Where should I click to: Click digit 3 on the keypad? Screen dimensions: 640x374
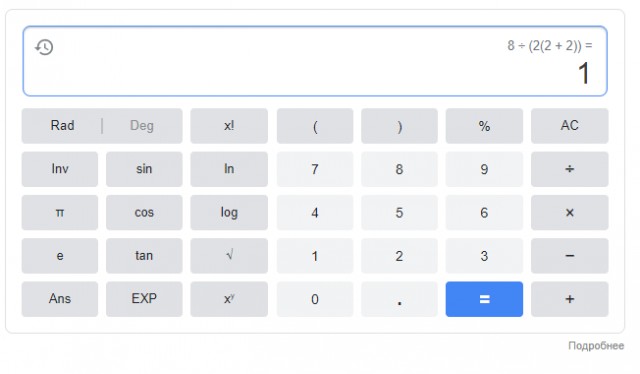484,256
